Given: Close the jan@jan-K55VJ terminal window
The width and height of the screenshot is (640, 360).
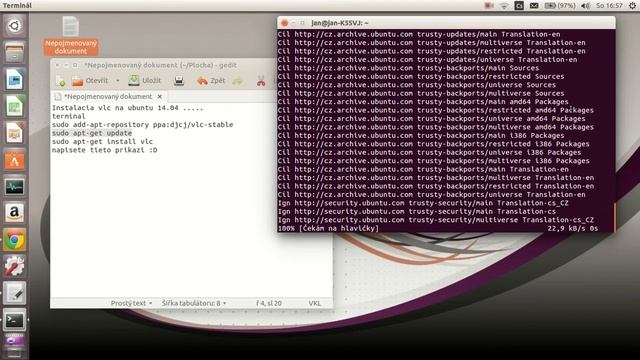Looking at the screenshot, I should 284,23.
